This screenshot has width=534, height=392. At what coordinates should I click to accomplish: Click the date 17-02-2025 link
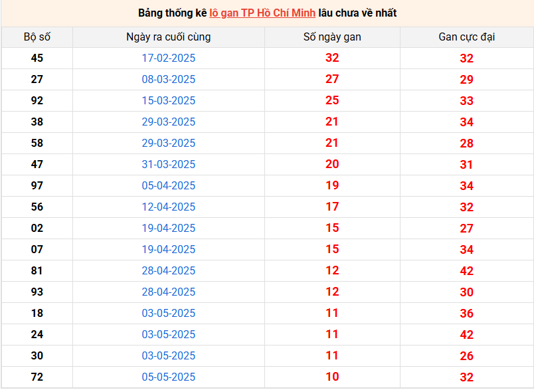point(169,58)
